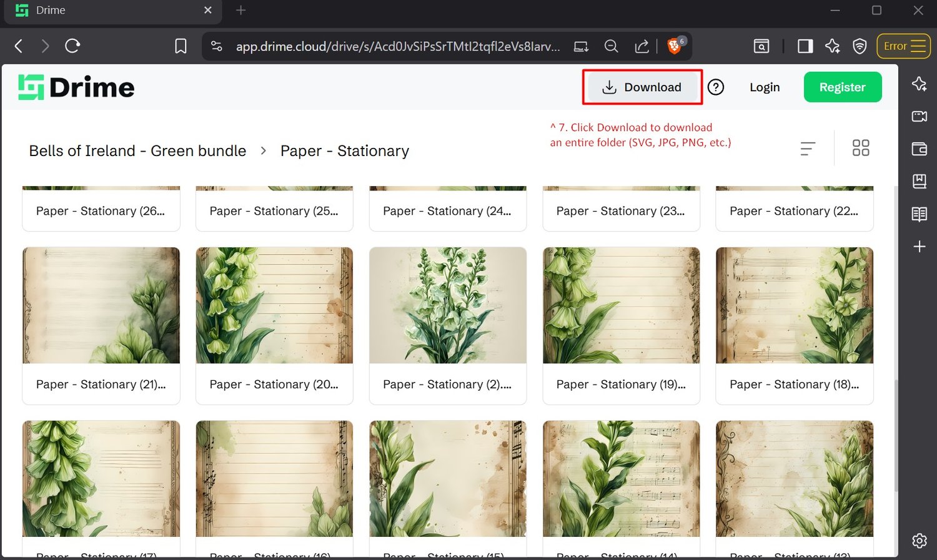Open the Paper - Stationary (15) thumbnail

pos(448,479)
